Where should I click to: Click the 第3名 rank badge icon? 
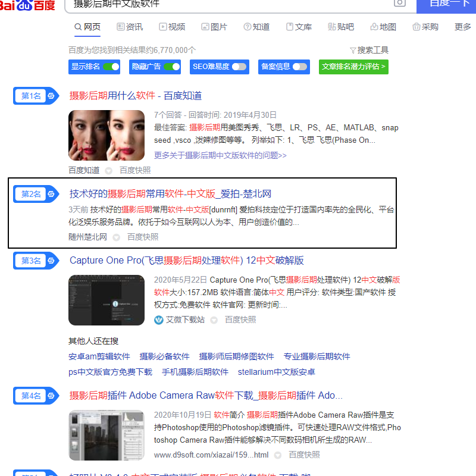[36, 261]
